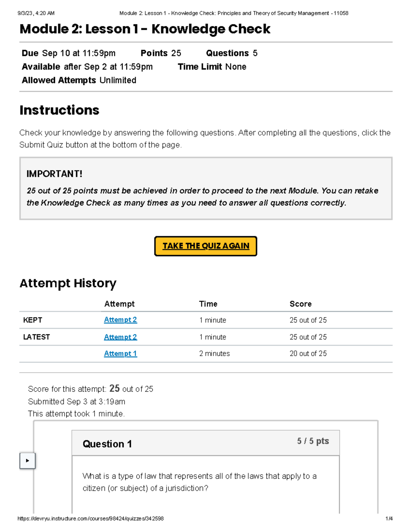Open the LATEST Attempt 2 link
The height and width of the screenshot is (532, 411).
point(121,337)
